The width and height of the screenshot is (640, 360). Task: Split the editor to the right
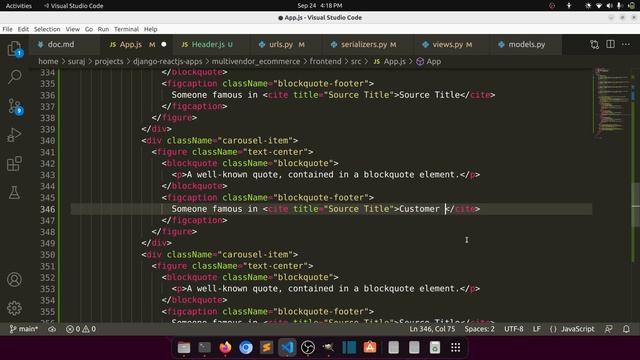(610, 44)
